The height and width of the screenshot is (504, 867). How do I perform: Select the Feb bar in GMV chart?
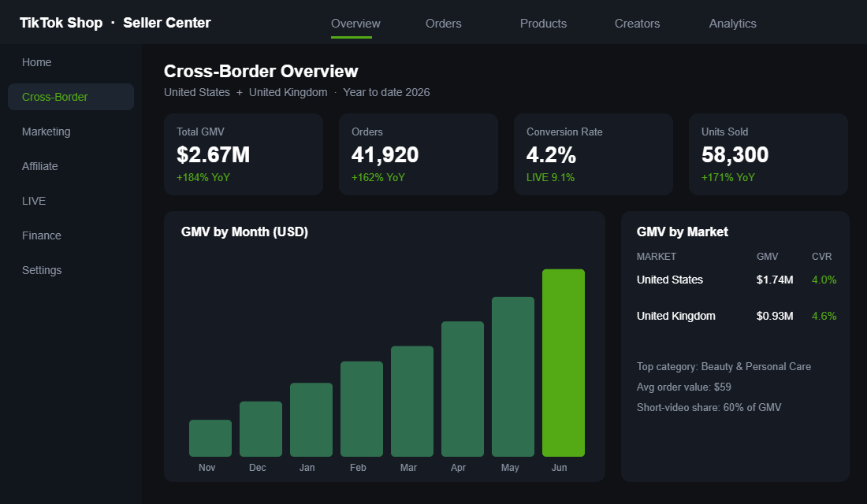tap(362, 409)
